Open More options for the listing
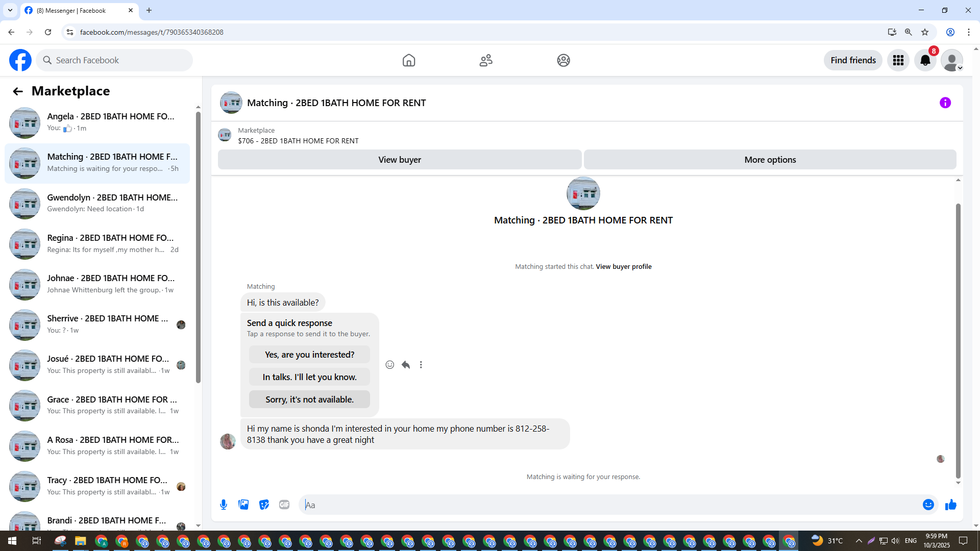Viewport: 980px width, 551px height. pyautogui.click(x=770, y=160)
